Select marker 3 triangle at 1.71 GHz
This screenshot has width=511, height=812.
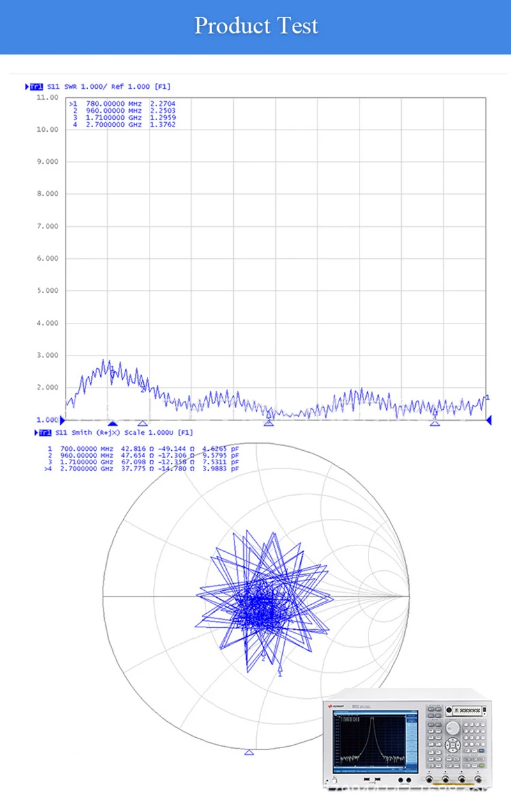(x=269, y=423)
